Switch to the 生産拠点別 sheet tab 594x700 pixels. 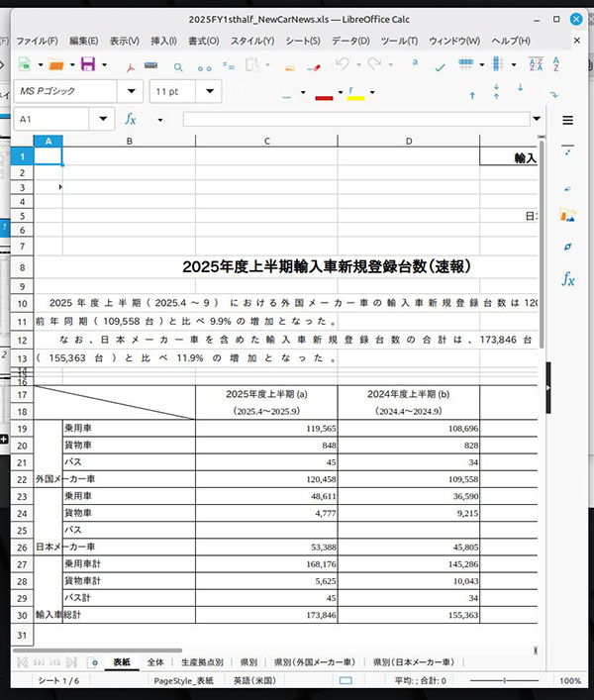203,661
